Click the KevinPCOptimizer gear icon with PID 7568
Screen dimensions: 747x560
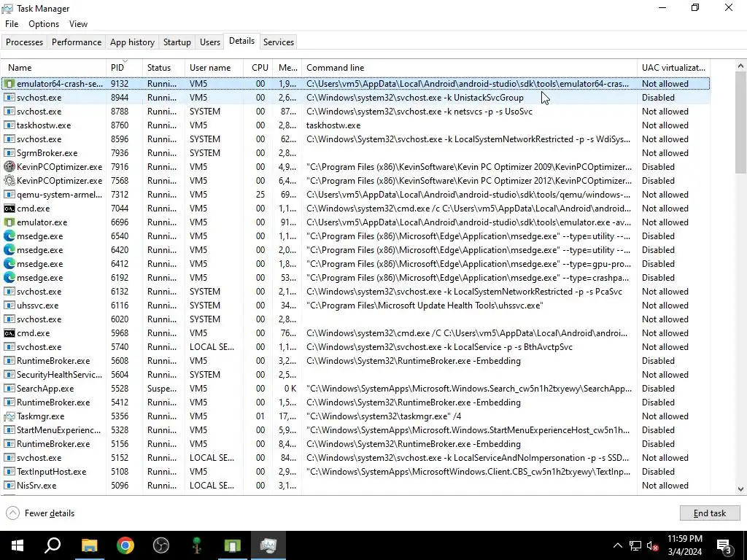click(x=9, y=181)
